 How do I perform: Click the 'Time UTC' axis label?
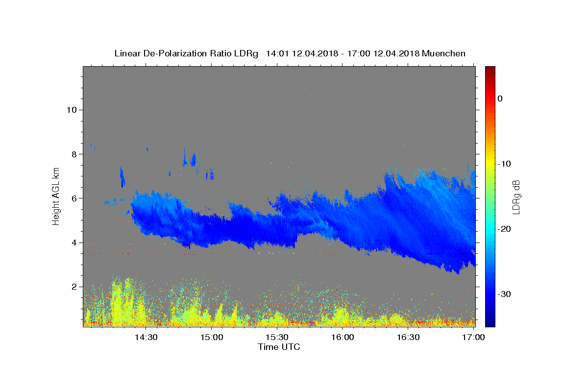(279, 347)
